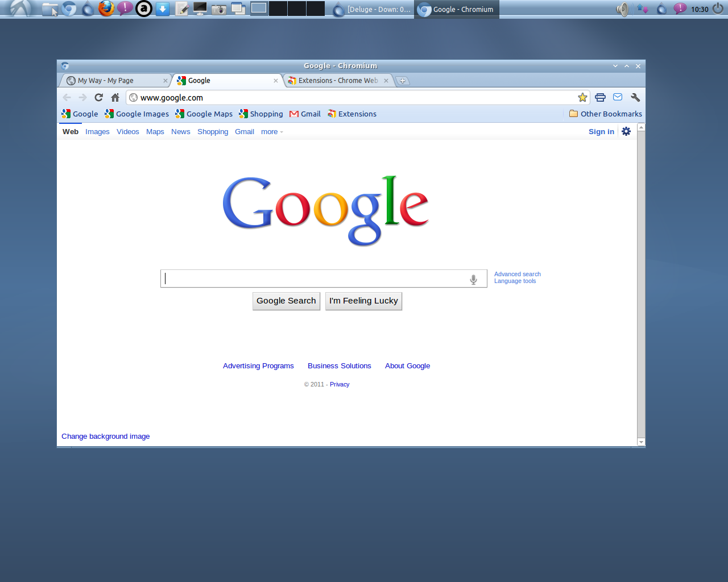Reload the current page
The height and width of the screenshot is (582, 728).
tap(99, 97)
